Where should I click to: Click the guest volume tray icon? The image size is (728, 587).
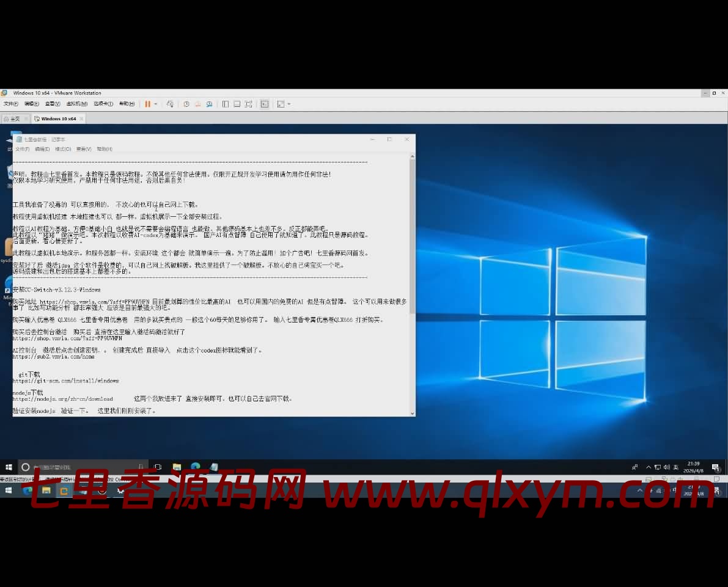click(x=667, y=467)
